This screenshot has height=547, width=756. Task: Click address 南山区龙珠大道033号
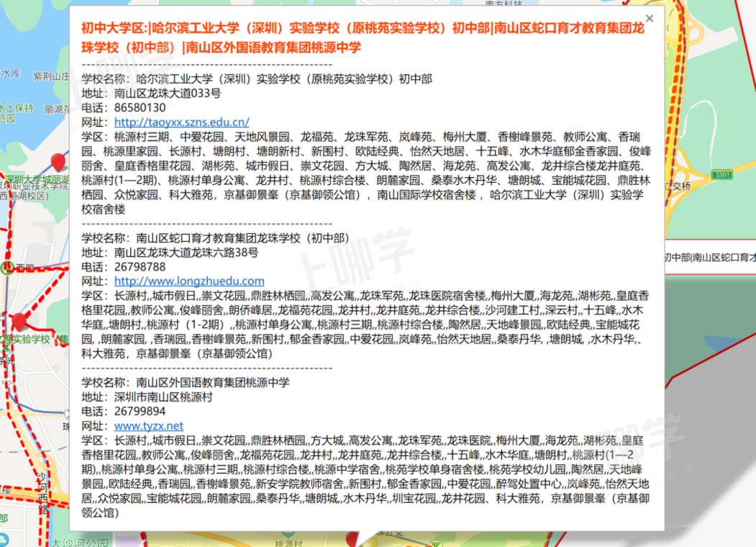point(168,93)
